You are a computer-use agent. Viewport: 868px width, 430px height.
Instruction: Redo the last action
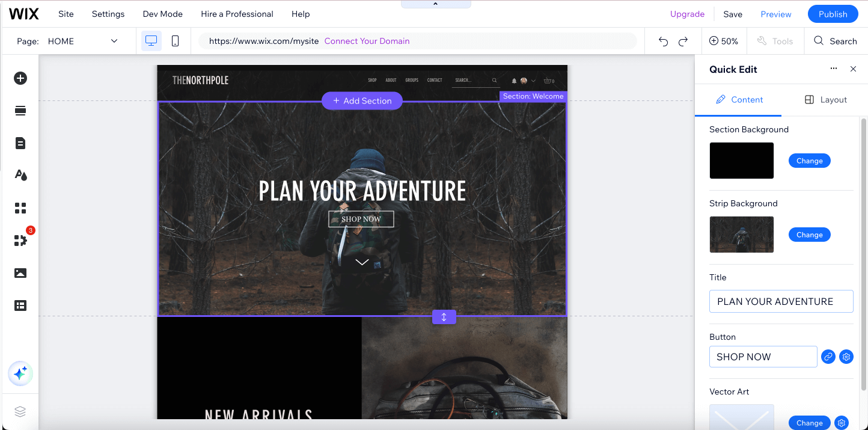click(x=683, y=41)
